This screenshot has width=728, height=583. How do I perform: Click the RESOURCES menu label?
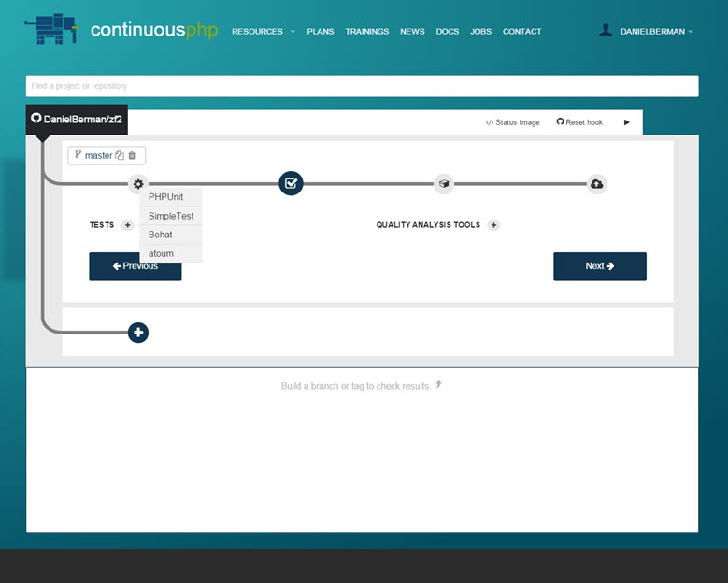coord(257,32)
